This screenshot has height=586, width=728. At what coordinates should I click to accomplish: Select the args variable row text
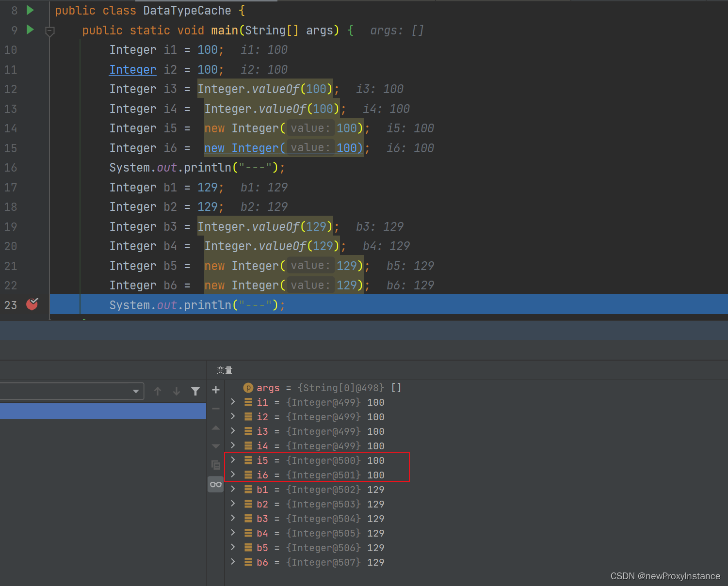point(329,388)
